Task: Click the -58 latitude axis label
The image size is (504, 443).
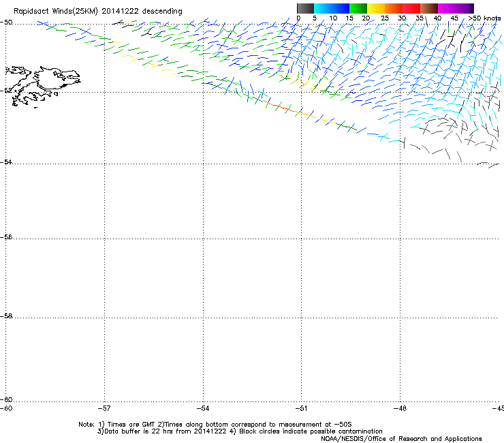Action: tap(6, 316)
